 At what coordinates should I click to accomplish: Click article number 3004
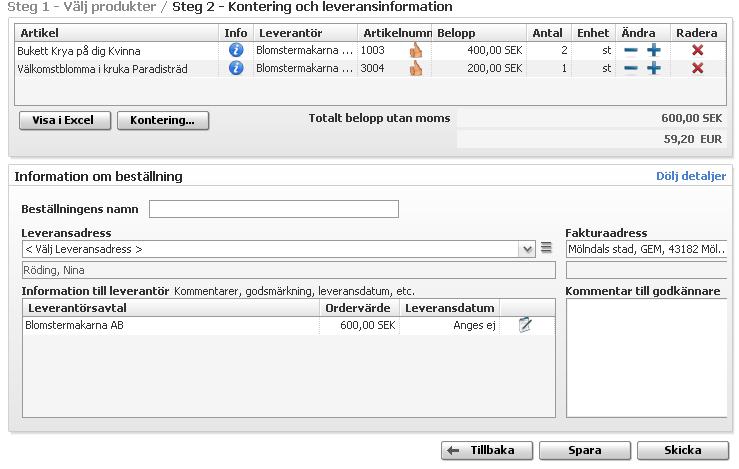[372, 68]
